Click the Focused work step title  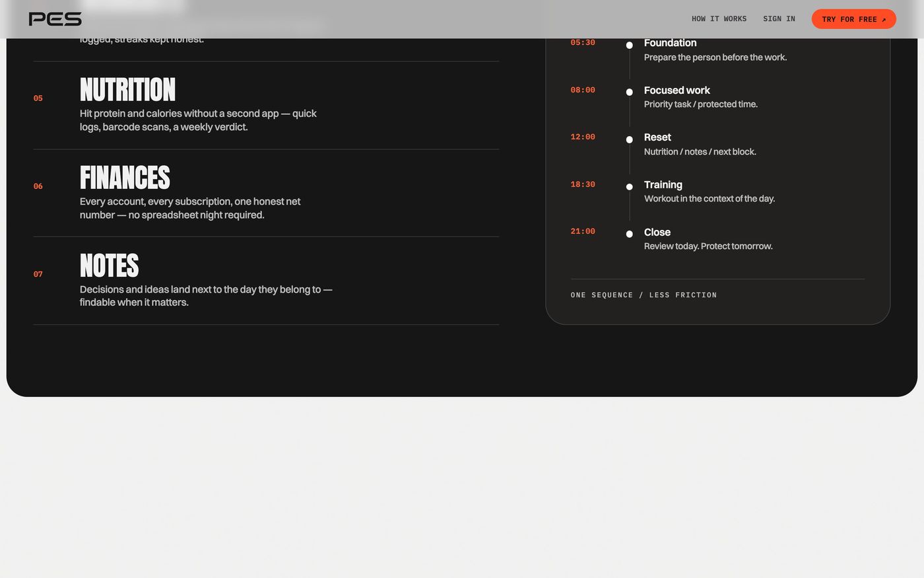pyautogui.click(x=677, y=90)
